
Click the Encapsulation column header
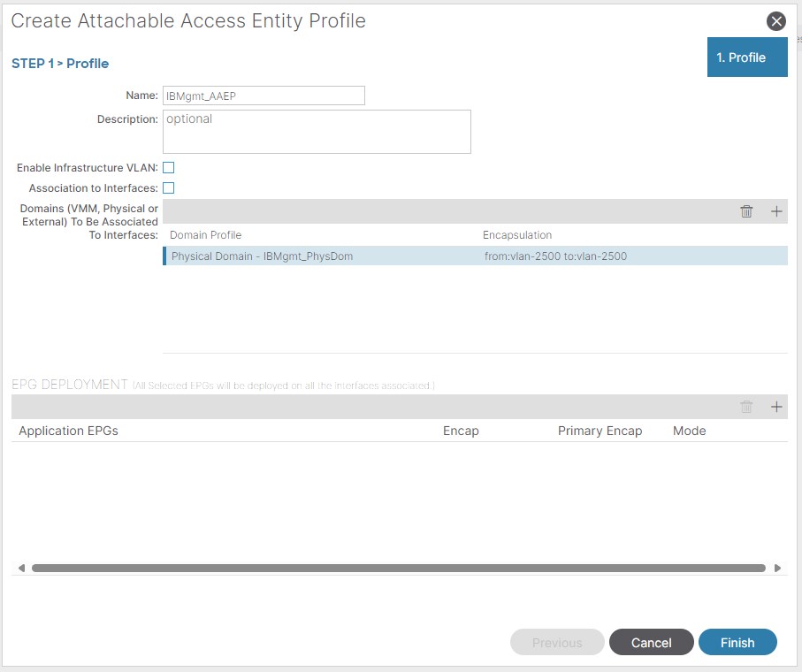click(517, 235)
